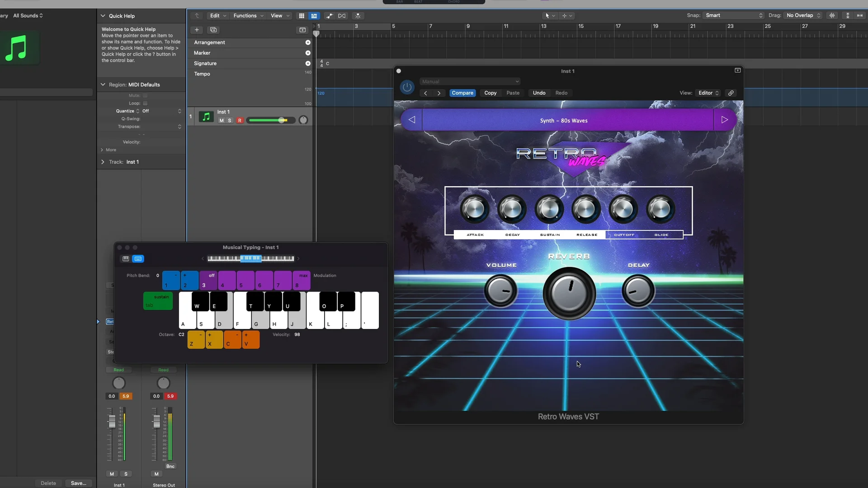The image size is (868, 488).
Task: Click the Attack knob
Action: pos(475,209)
